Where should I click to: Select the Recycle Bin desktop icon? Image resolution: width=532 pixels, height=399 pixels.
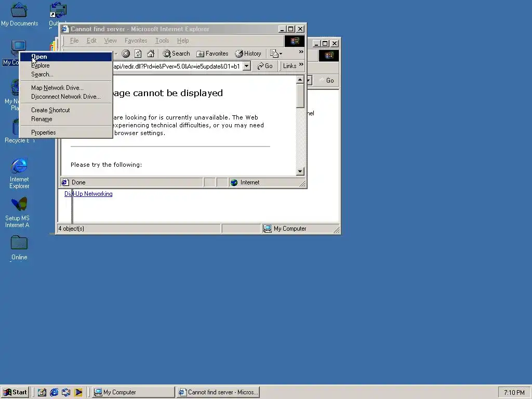15,127
